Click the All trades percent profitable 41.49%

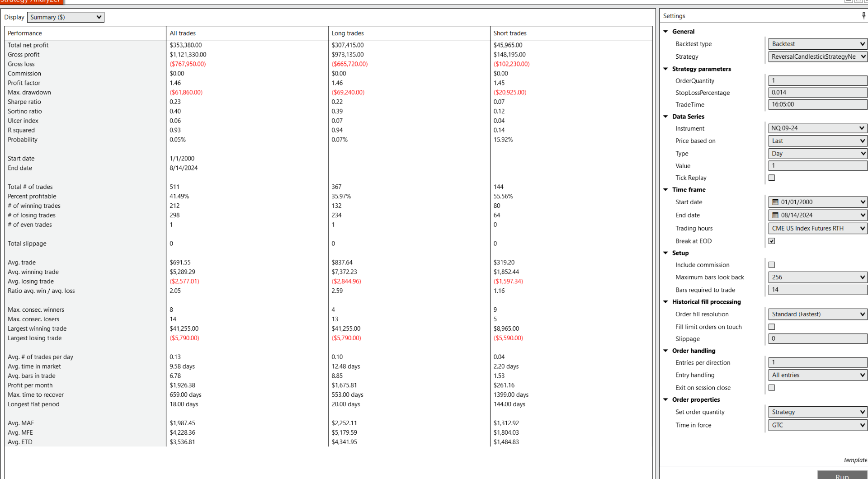click(x=179, y=197)
